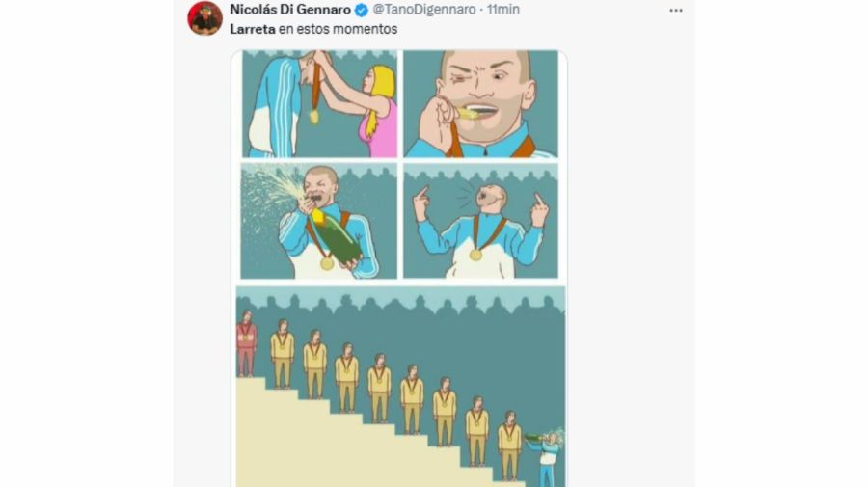
Task: Click the medal on chest in fourth panel
Action: click(475, 255)
